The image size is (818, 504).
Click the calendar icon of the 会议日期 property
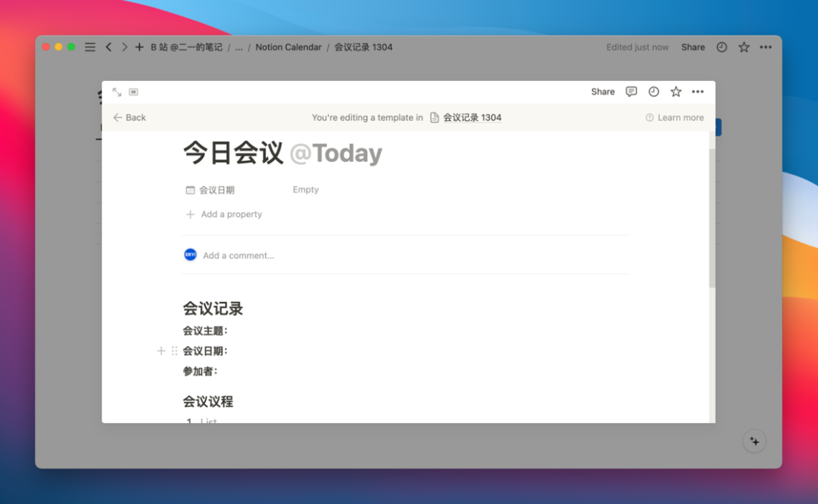(x=190, y=190)
